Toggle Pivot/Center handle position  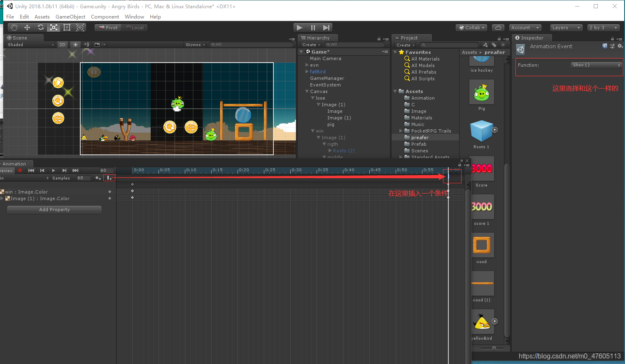[x=108, y=28]
